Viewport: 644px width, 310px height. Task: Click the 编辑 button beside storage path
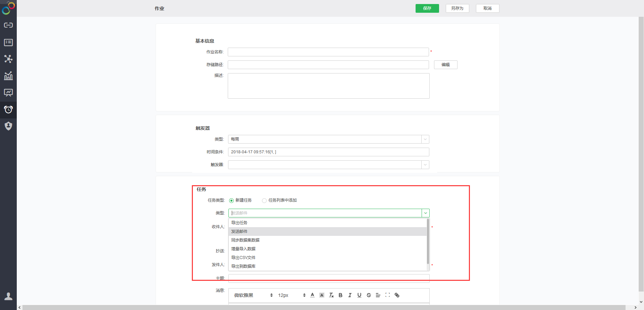(445, 65)
